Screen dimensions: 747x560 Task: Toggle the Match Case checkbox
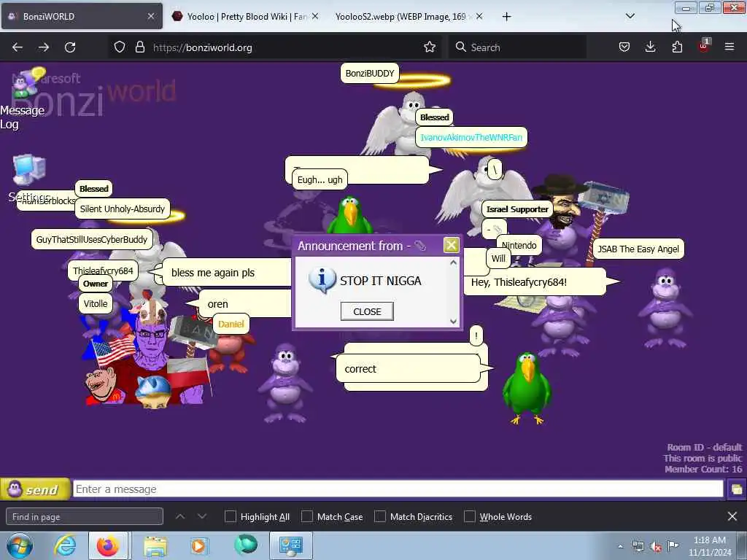click(x=307, y=516)
